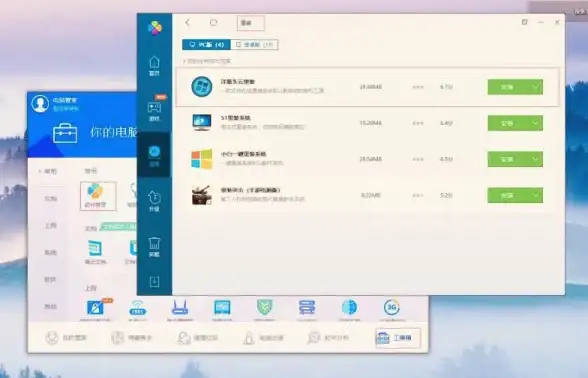Select 文档 category in PC Manager toolbox
588x378 pixels.
click(51, 198)
